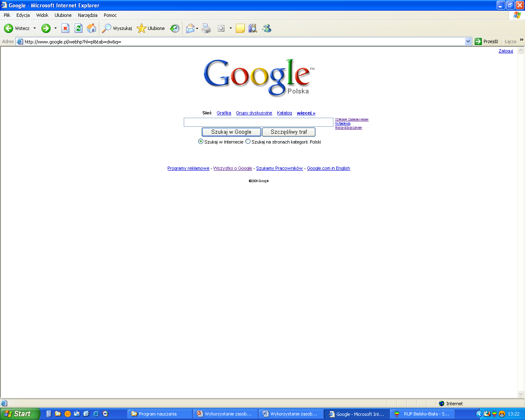
Task: Go back with the Wstecz arrow button
Action: (x=17, y=28)
